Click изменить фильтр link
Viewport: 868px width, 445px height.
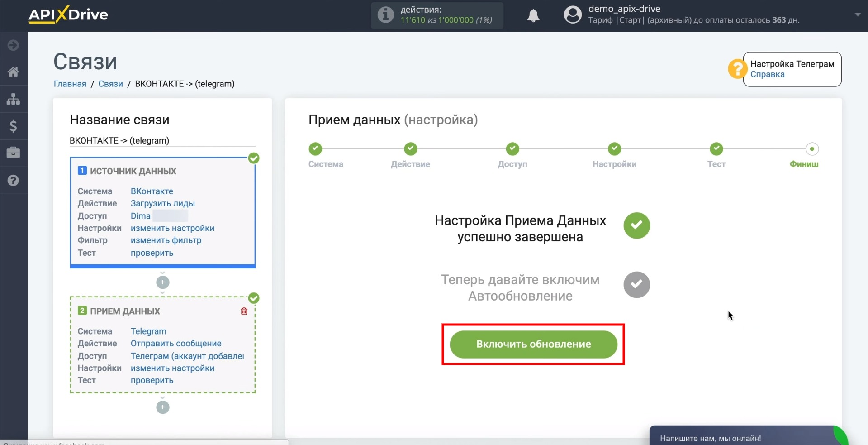coord(166,240)
